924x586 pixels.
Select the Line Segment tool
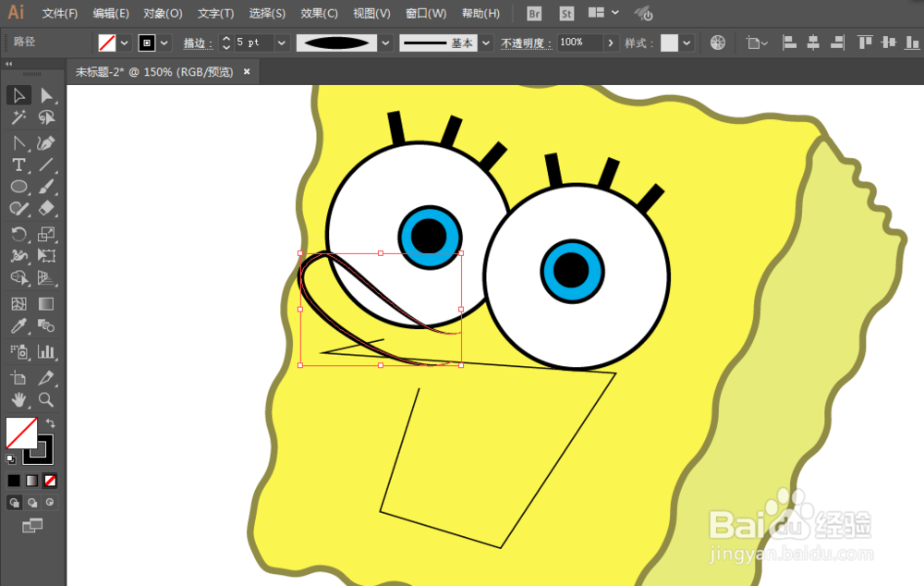point(46,165)
